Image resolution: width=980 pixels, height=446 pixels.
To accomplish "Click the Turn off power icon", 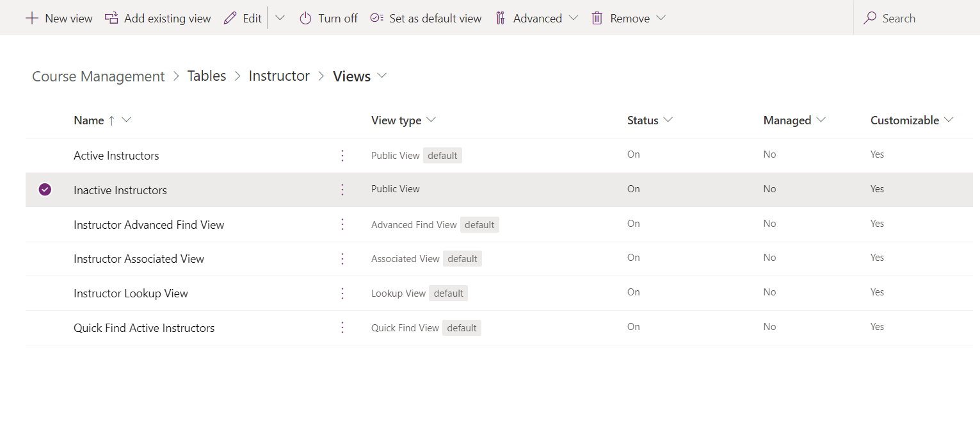I will (305, 19).
